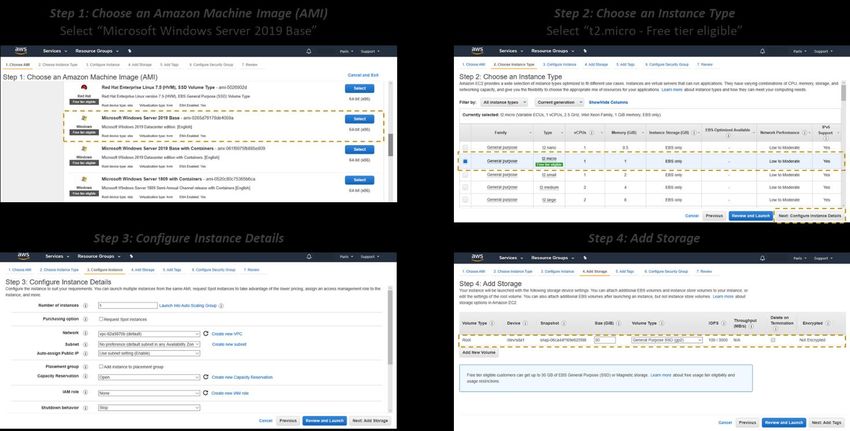Click the notification bell in the Step 4 window

tap(763, 258)
